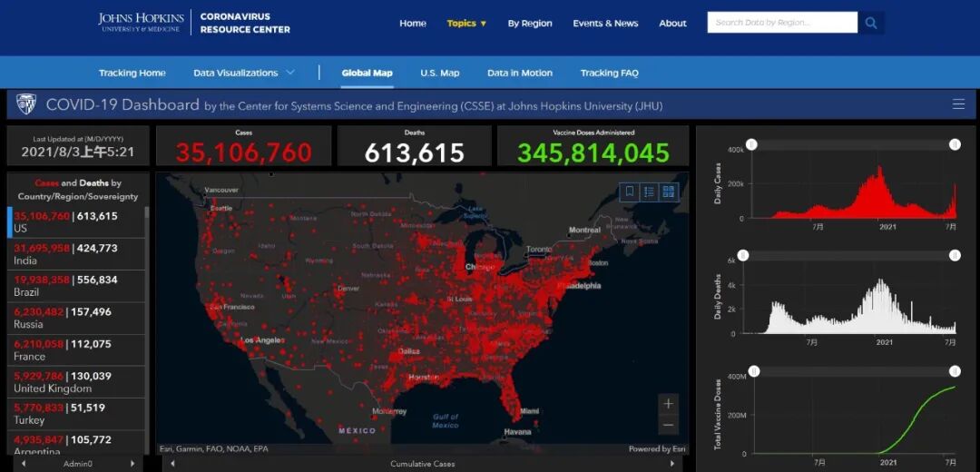Click the search magnifier button

point(871,23)
